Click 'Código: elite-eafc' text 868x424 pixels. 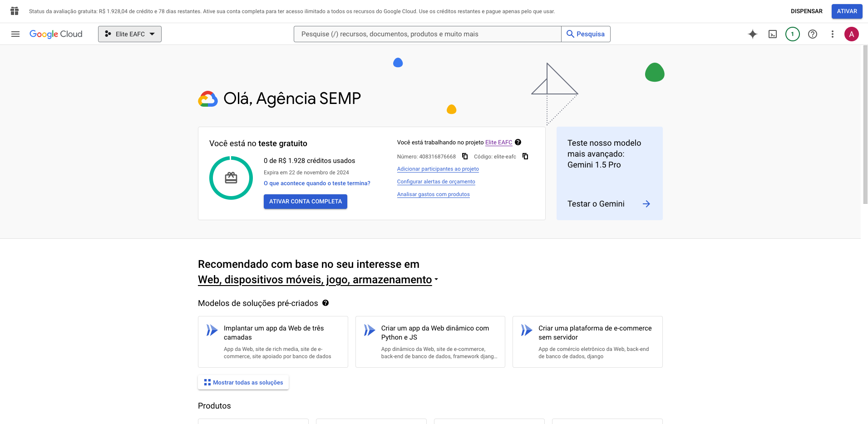[495, 157]
